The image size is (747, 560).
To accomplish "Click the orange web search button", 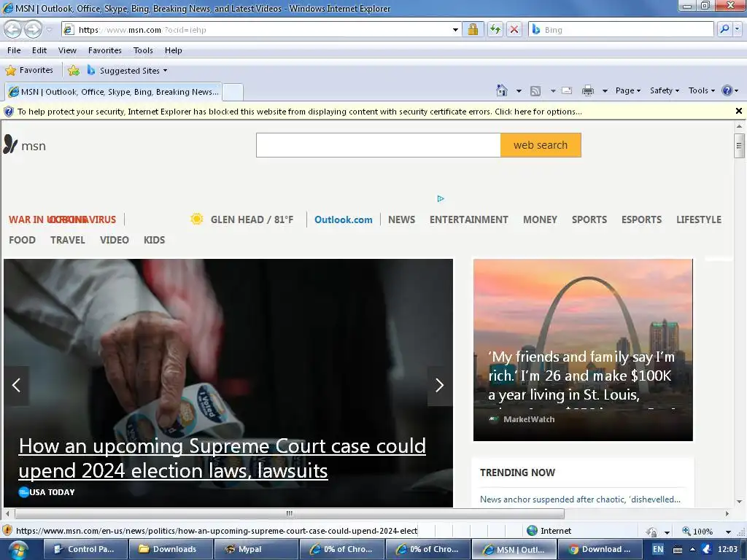I will point(541,145).
